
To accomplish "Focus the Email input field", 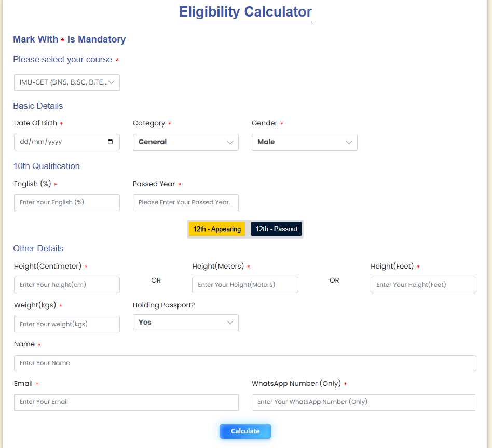I will (x=126, y=402).
